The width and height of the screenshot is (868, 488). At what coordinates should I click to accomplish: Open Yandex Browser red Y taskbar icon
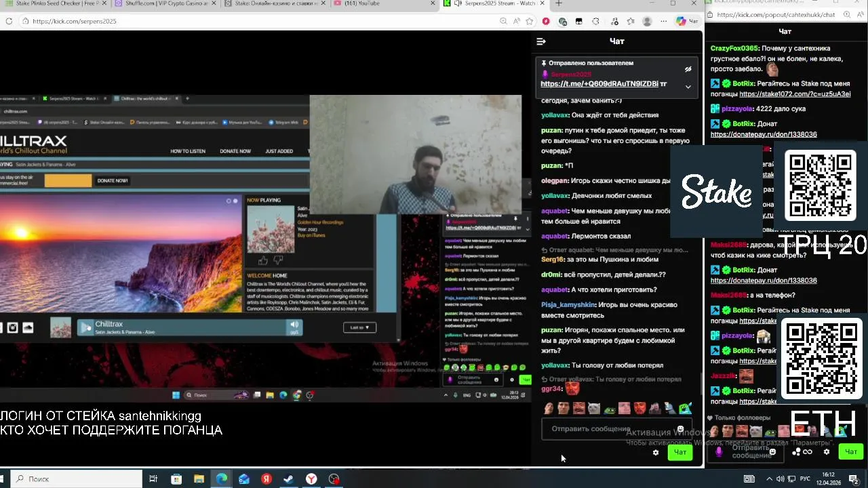[x=311, y=479]
